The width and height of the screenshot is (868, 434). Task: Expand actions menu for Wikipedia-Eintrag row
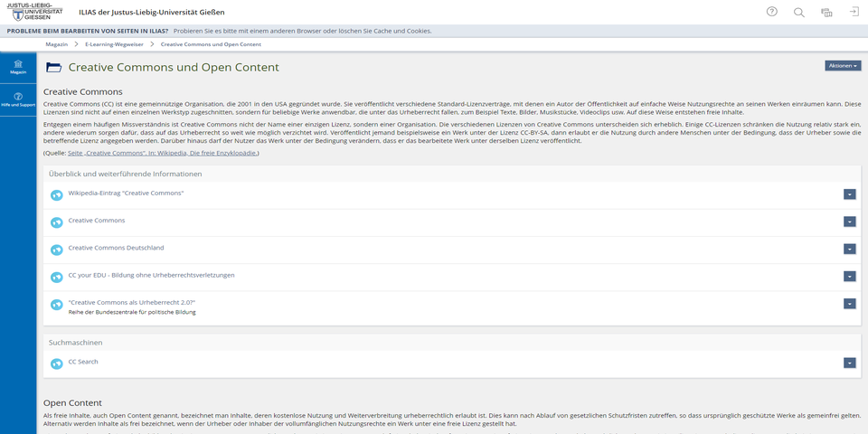pyautogui.click(x=850, y=194)
